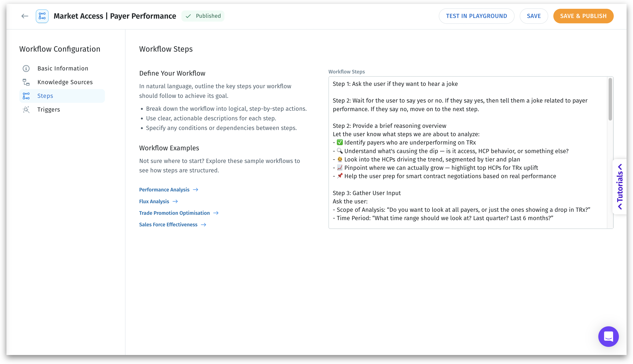
Task: Open the Basic Information section
Action: coord(63,69)
